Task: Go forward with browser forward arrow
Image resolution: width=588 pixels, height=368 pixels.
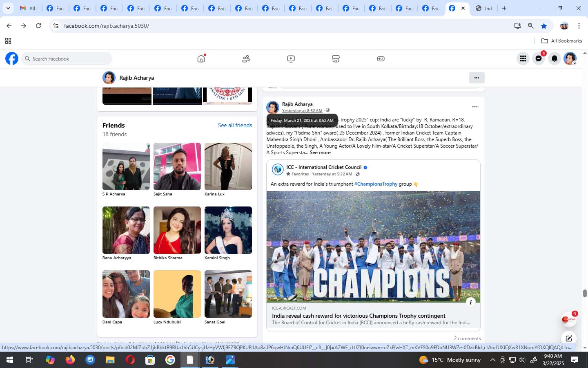Action: point(24,26)
